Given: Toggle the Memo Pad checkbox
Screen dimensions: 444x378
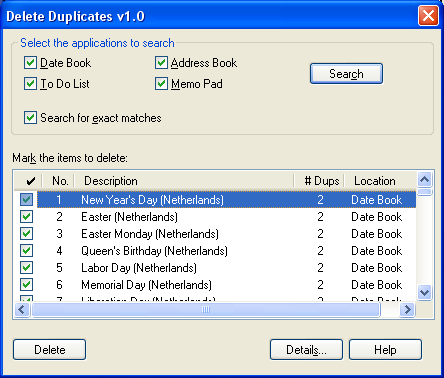Looking at the screenshot, I should pyautogui.click(x=161, y=84).
